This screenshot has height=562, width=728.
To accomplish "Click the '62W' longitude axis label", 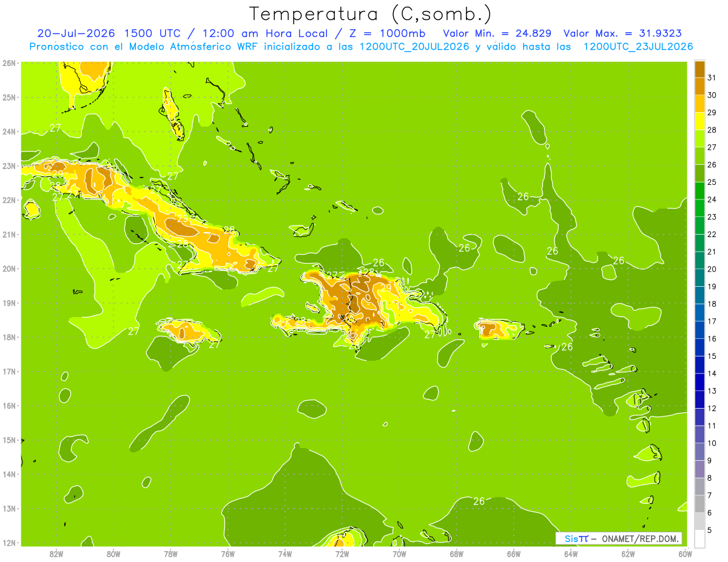I will point(629,554).
